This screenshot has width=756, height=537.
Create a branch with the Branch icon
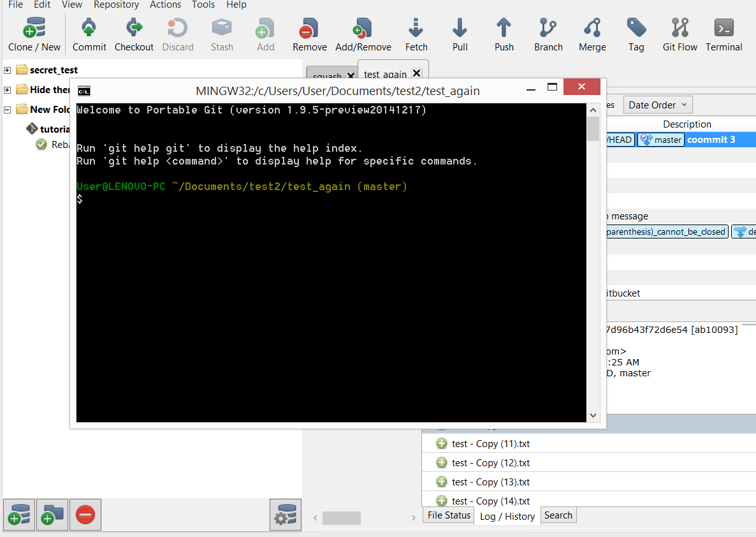(x=548, y=28)
